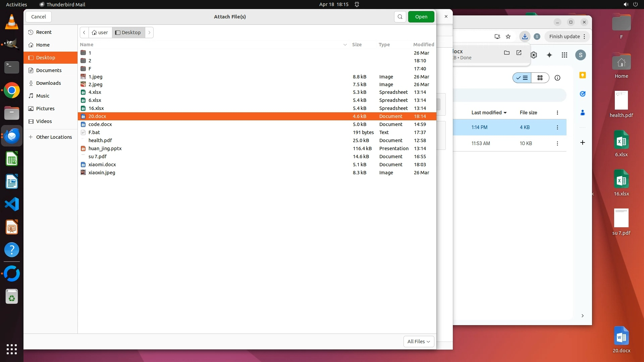Open the All Files filter dropdown
This screenshot has width=644, height=362.
pos(419,341)
